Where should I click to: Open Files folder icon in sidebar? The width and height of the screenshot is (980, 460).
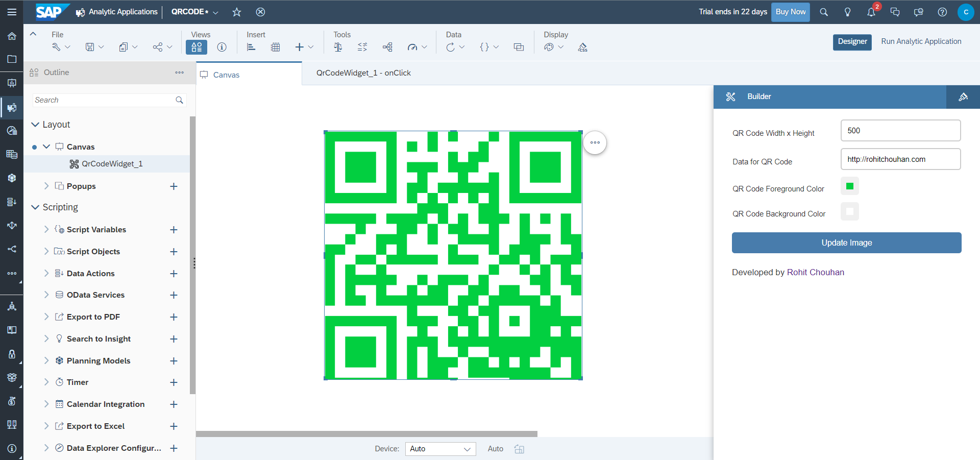(12, 59)
